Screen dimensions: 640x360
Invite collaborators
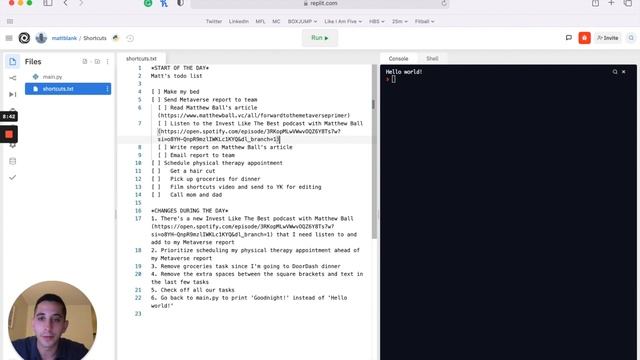click(608, 38)
